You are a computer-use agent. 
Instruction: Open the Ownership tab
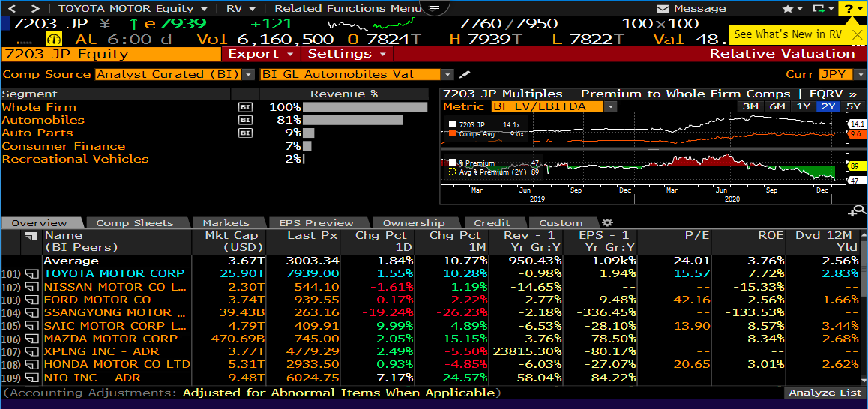coord(413,223)
